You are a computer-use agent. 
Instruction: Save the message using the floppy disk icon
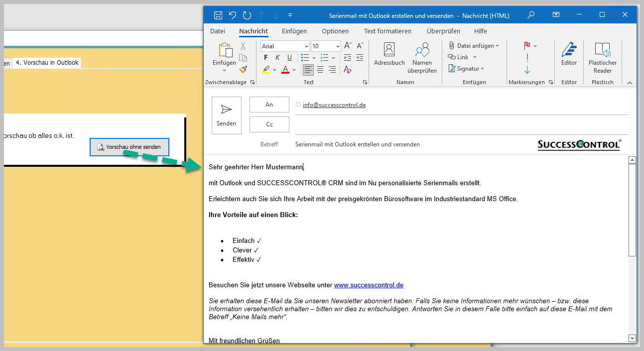[218, 15]
